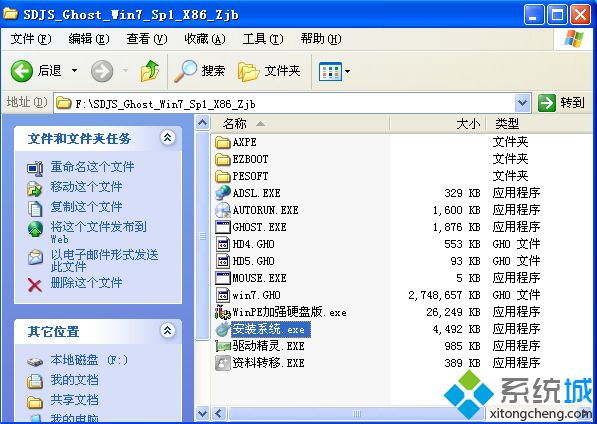Click the Up folder icon
Viewport: 597px width, 424px height.
click(x=150, y=71)
